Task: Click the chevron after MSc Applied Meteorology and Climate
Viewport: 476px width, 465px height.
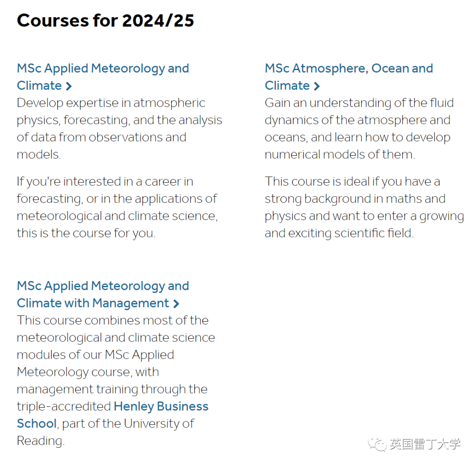Action: 69,86
